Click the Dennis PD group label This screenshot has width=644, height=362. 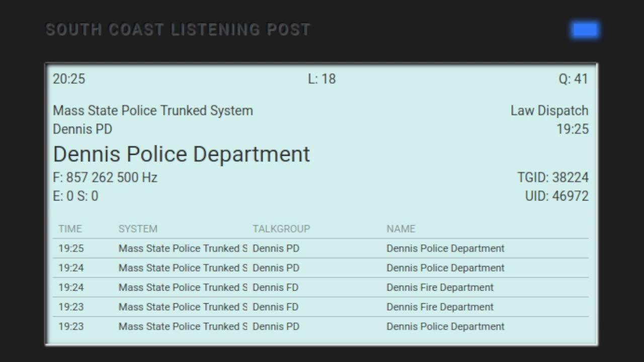tap(83, 129)
